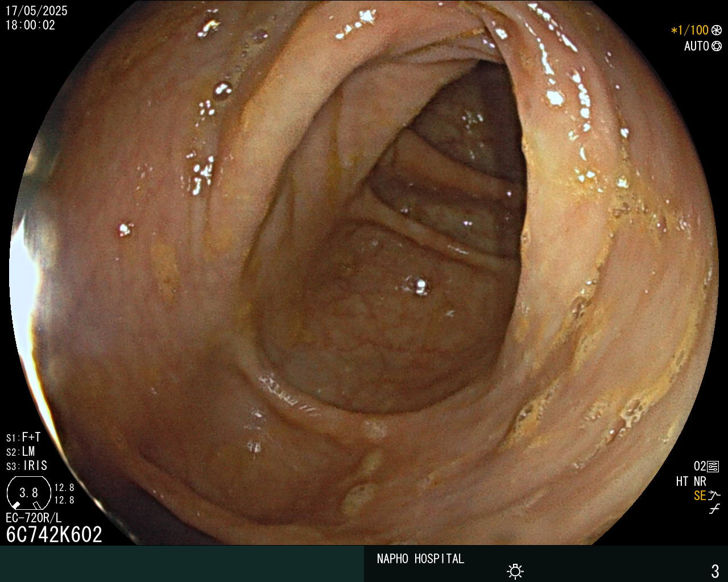The width and height of the screenshot is (728, 582).
Task: Click the serial number 6C742K602
Action: [54, 534]
